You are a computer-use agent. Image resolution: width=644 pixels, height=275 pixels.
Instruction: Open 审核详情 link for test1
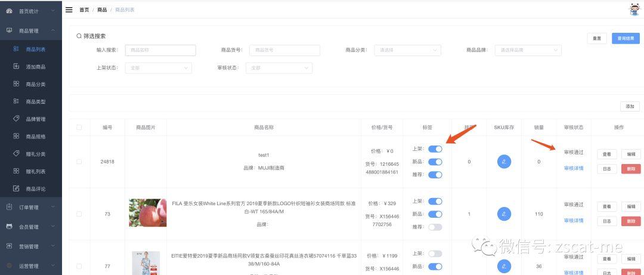point(574,168)
